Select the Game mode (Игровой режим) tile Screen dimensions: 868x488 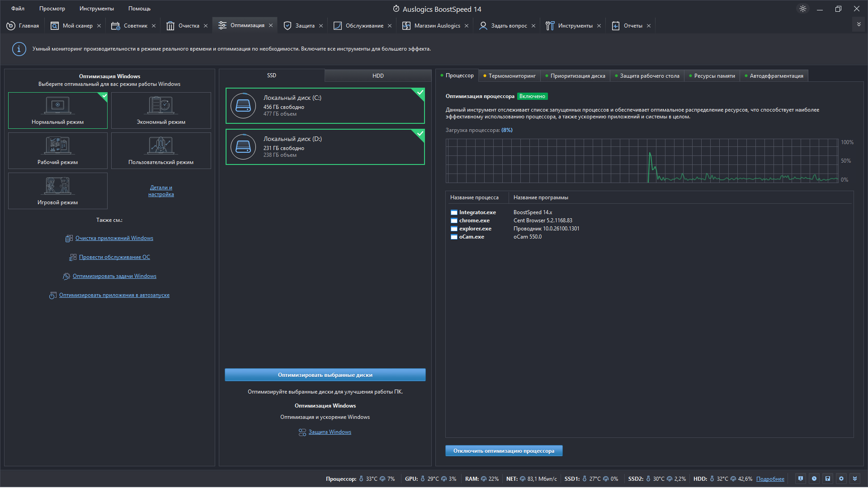tap(58, 191)
